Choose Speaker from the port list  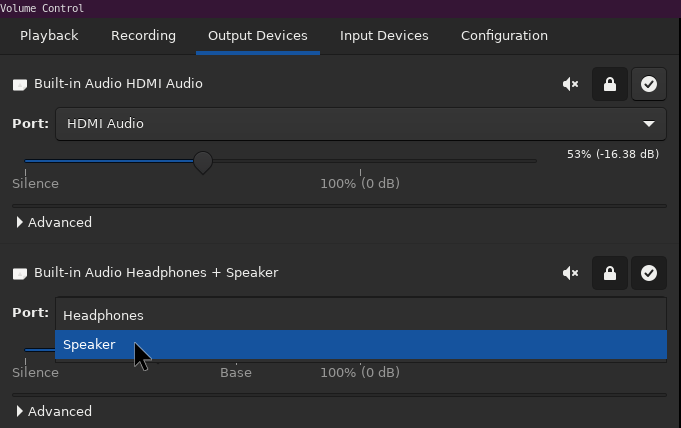click(x=361, y=345)
